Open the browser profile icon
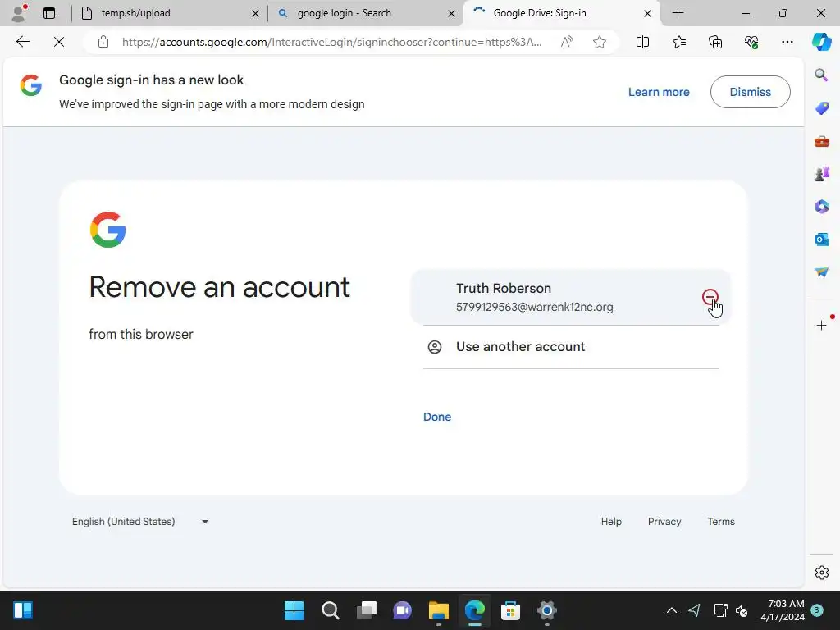This screenshot has width=840, height=630. (x=19, y=13)
